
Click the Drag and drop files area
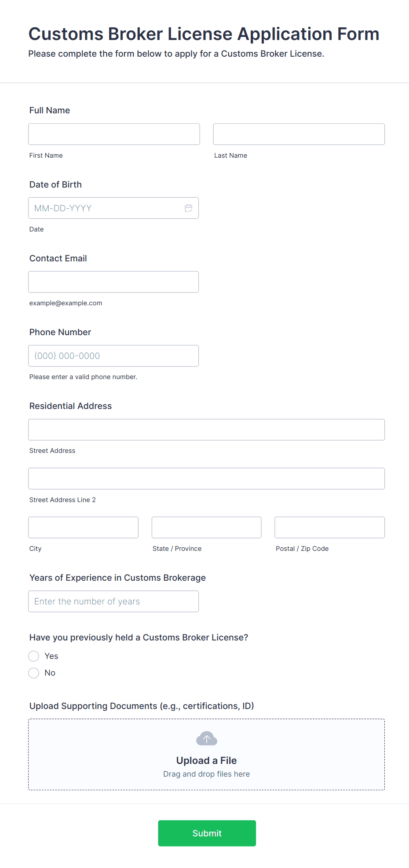point(206,774)
